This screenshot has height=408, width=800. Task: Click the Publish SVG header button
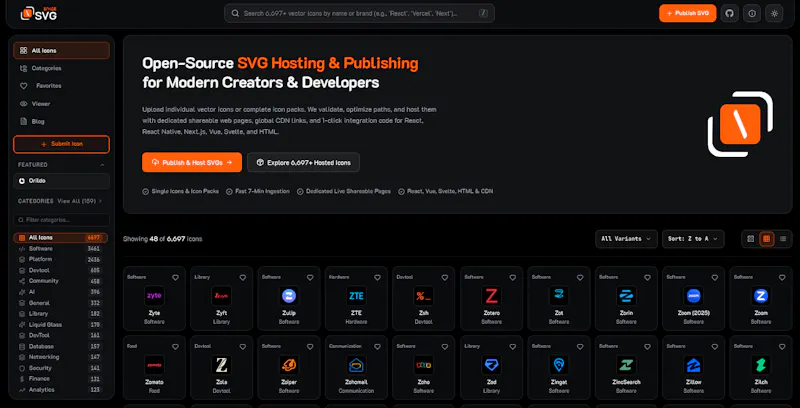[x=687, y=13]
